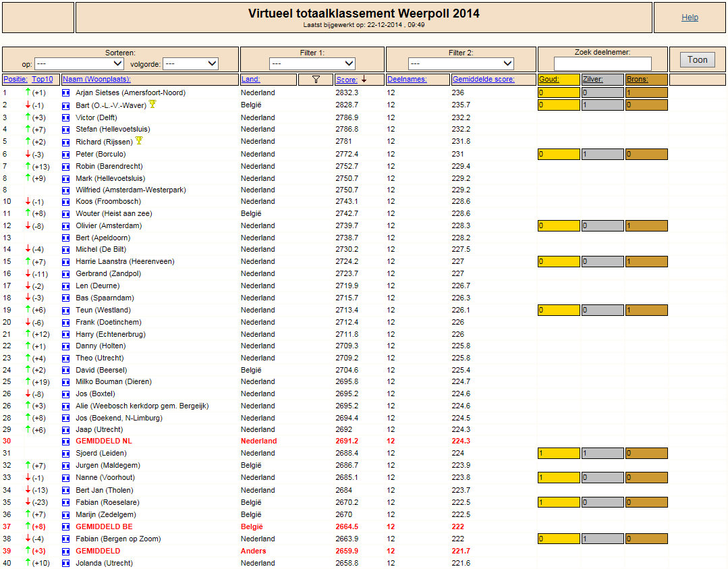Click blue icon beside GEMIDDELD NL row

(66, 441)
